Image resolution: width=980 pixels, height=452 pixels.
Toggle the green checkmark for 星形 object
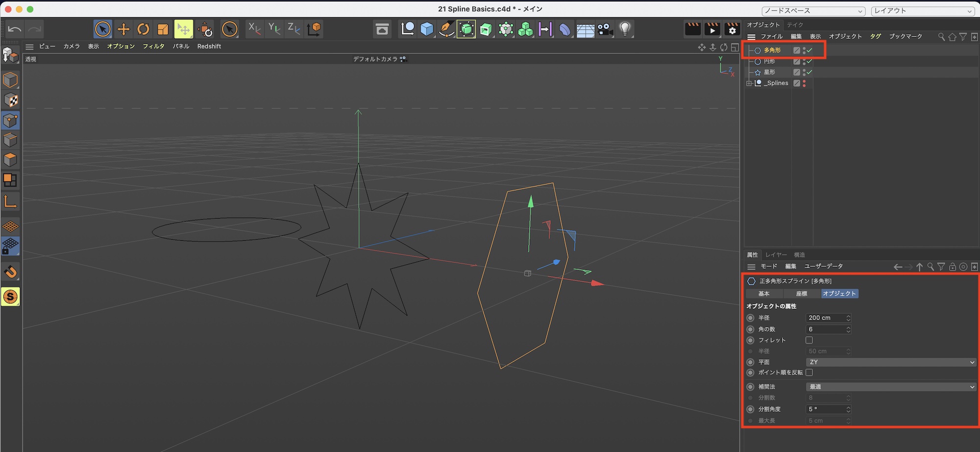click(x=809, y=72)
